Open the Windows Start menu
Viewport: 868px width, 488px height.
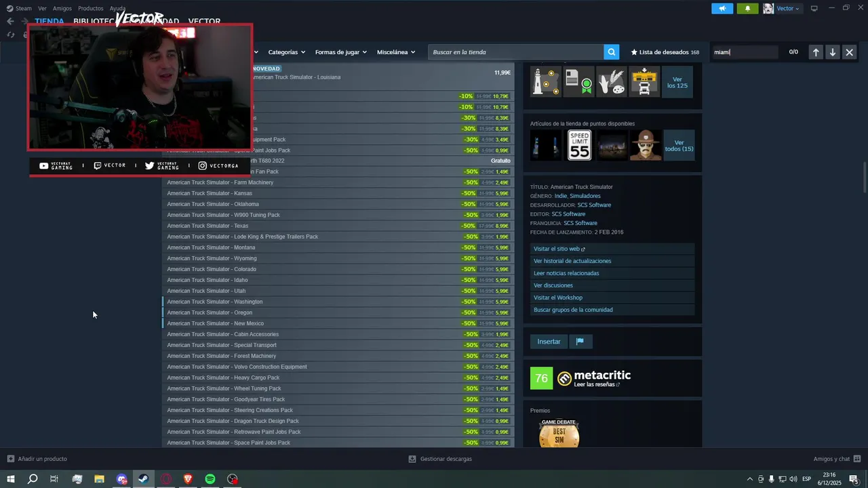(x=11, y=479)
